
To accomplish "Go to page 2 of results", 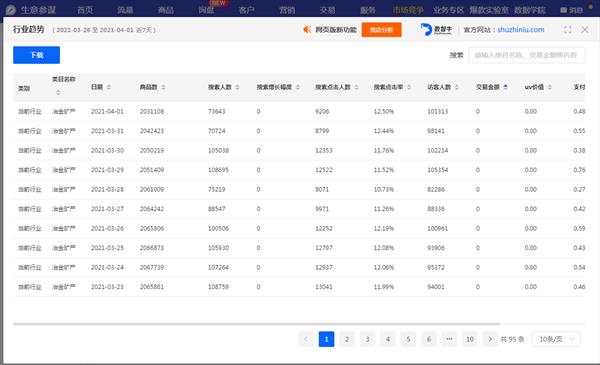I will pyautogui.click(x=347, y=339).
